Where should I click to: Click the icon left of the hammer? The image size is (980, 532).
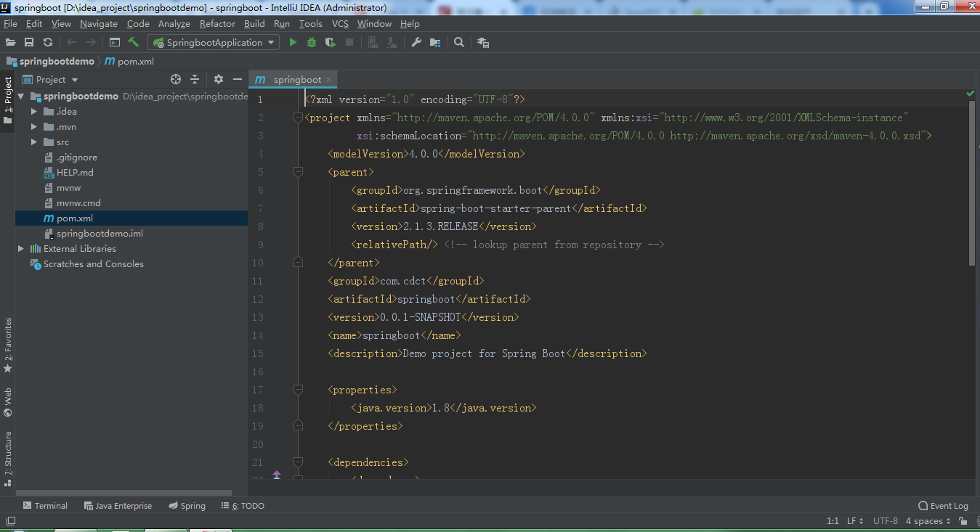pyautogui.click(x=115, y=43)
